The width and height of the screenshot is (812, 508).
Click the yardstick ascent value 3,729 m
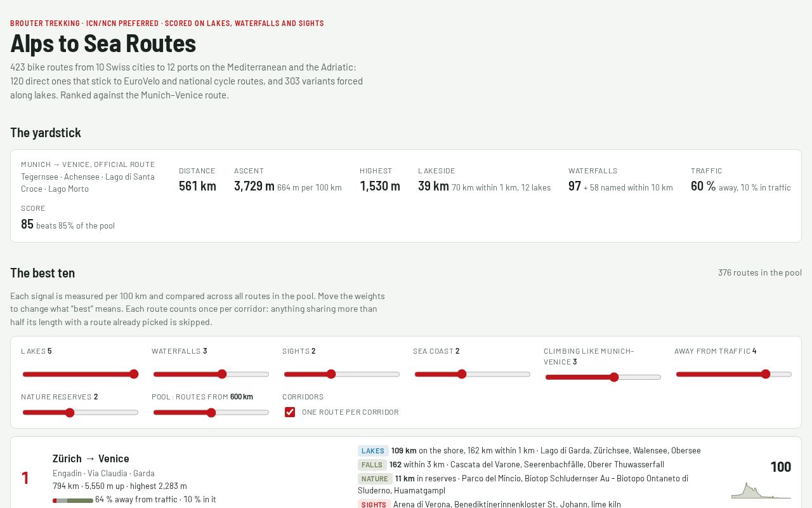[254, 186]
